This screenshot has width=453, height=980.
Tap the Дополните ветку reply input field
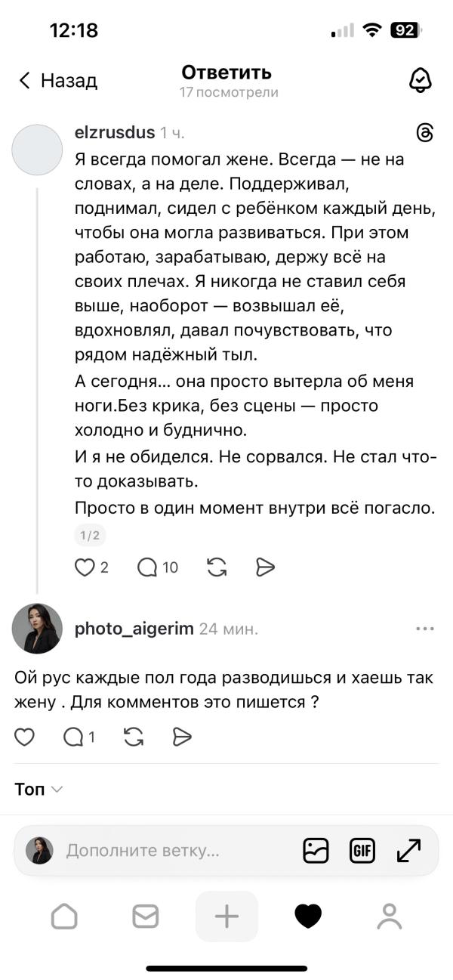[151, 850]
